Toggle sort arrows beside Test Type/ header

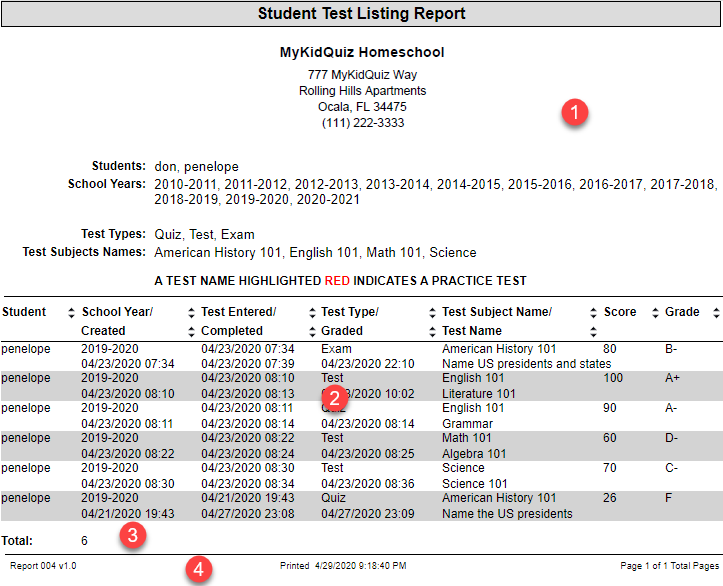432,313
